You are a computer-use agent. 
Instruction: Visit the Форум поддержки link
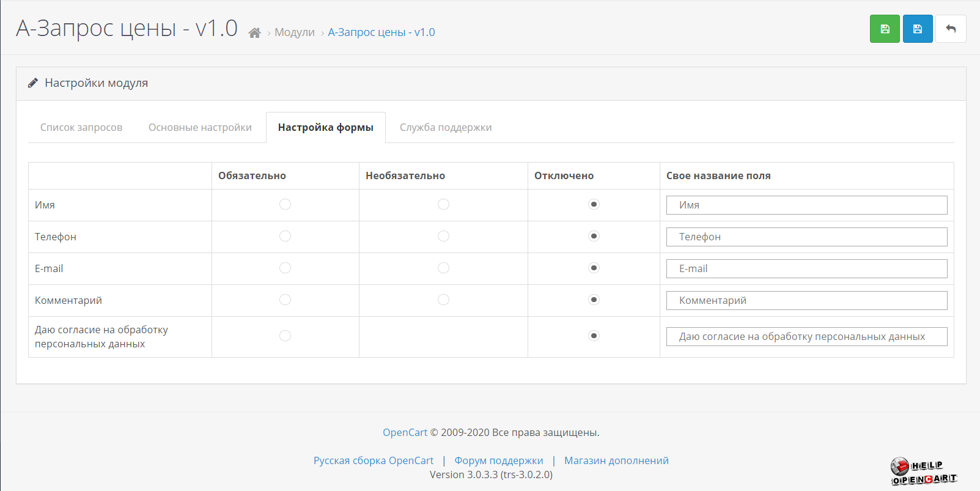tap(499, 460)
